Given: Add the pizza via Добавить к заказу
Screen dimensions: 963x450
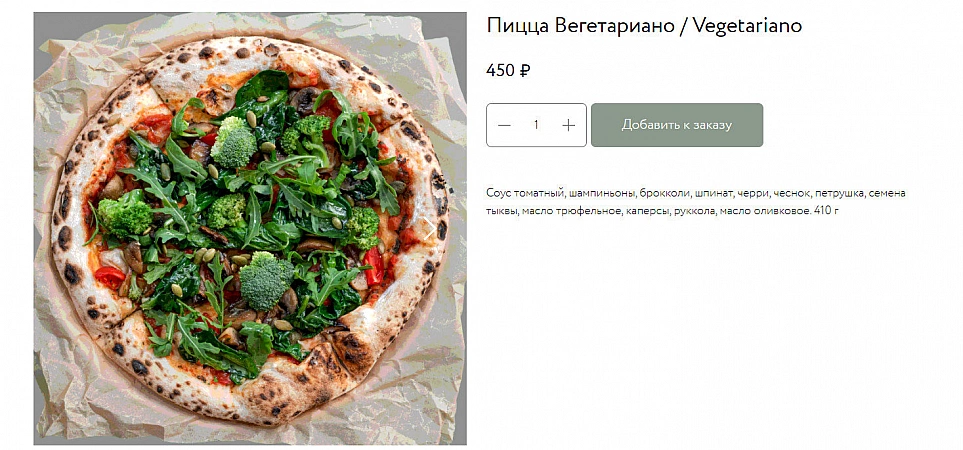Looking at the screenshot, I should coord(677,125).
